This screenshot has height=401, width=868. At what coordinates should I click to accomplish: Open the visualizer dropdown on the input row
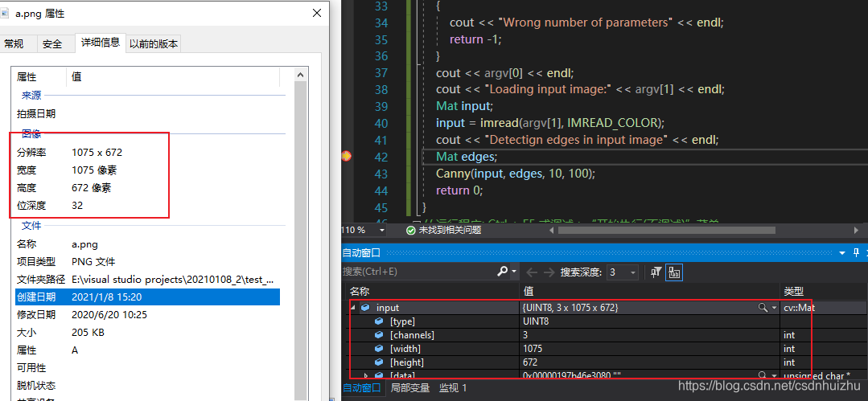[x=774, y=308]
